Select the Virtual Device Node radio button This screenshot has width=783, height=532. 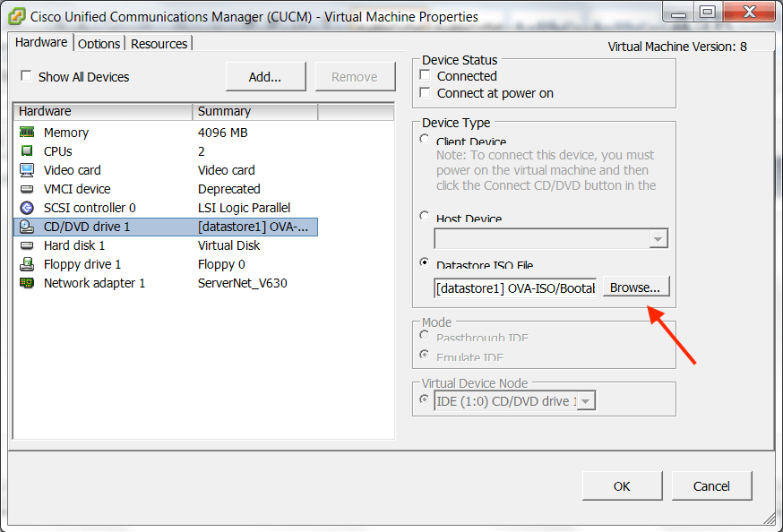pyautogui.click(x=425, y=399)
